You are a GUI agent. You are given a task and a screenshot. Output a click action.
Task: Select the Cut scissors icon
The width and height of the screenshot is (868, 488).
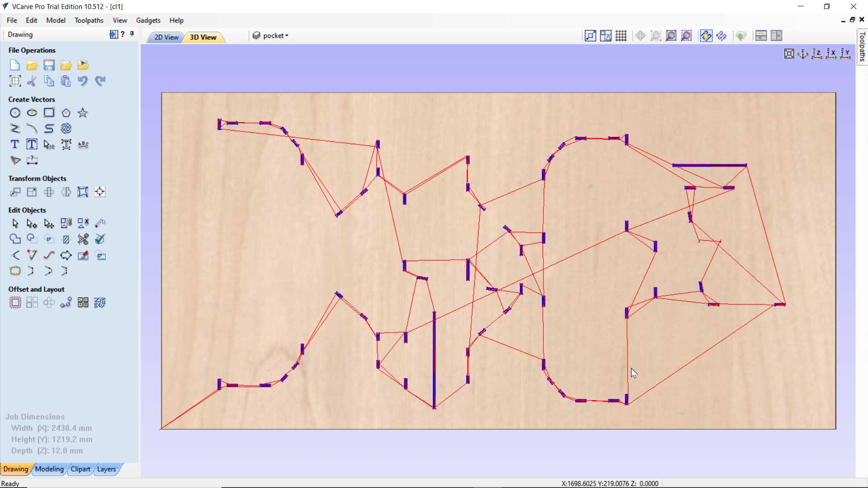32,81
